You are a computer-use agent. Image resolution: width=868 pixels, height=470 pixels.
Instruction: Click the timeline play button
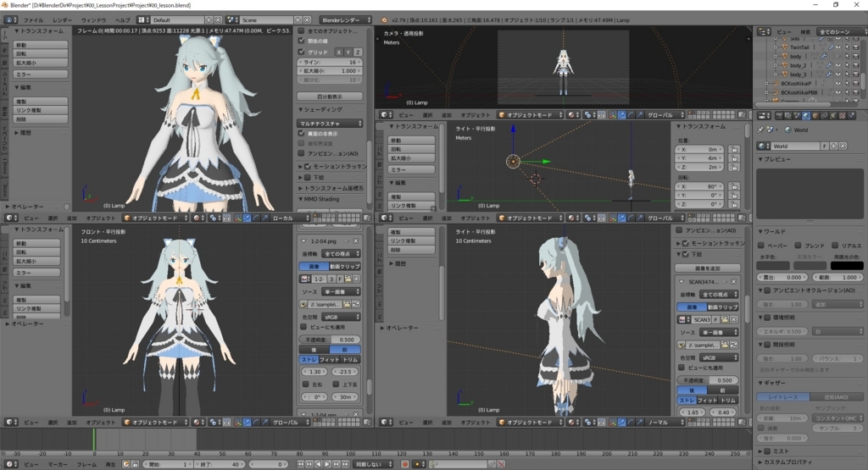tap(327, 464)
